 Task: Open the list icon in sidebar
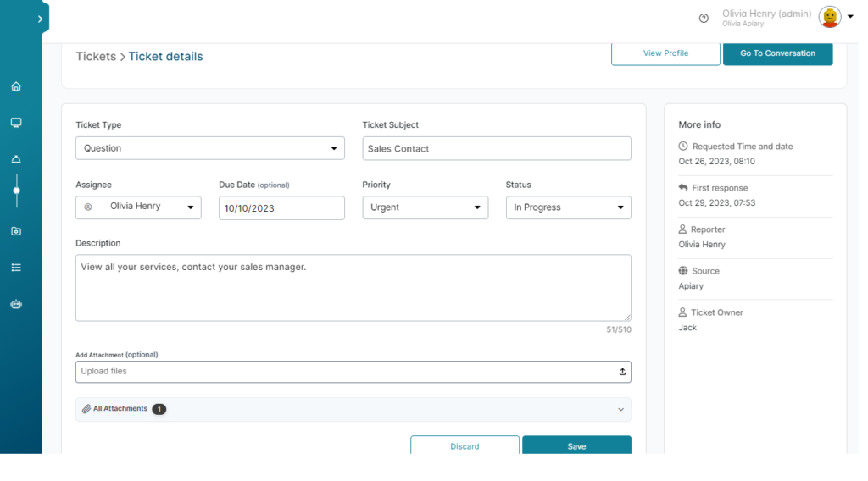(x=16, y=268)
